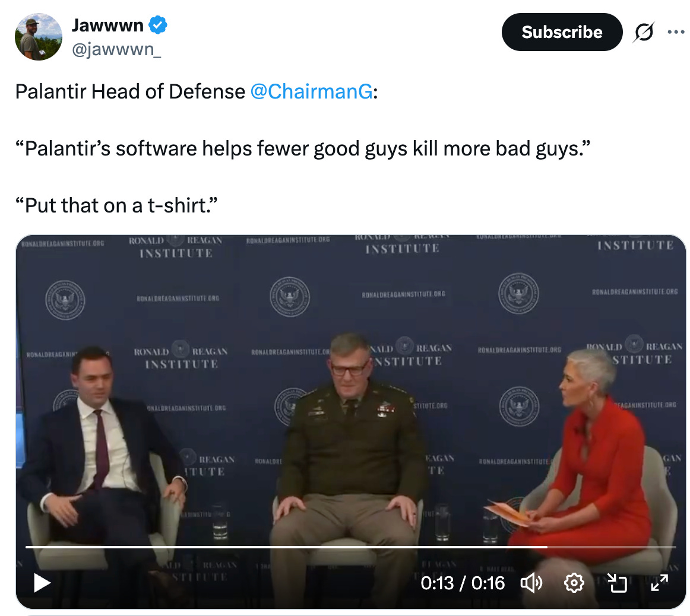This screenshot has height=616, width=690.
Task: Click the played portion of video progress bar
Action: coord(286,547)
